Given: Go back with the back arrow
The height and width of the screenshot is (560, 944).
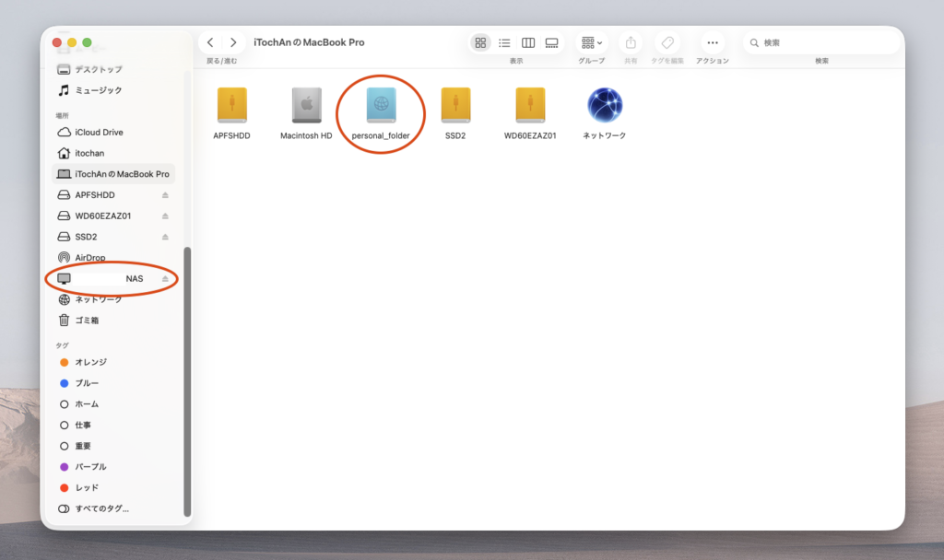Looking at the screenshot, I should click(211, 43).
